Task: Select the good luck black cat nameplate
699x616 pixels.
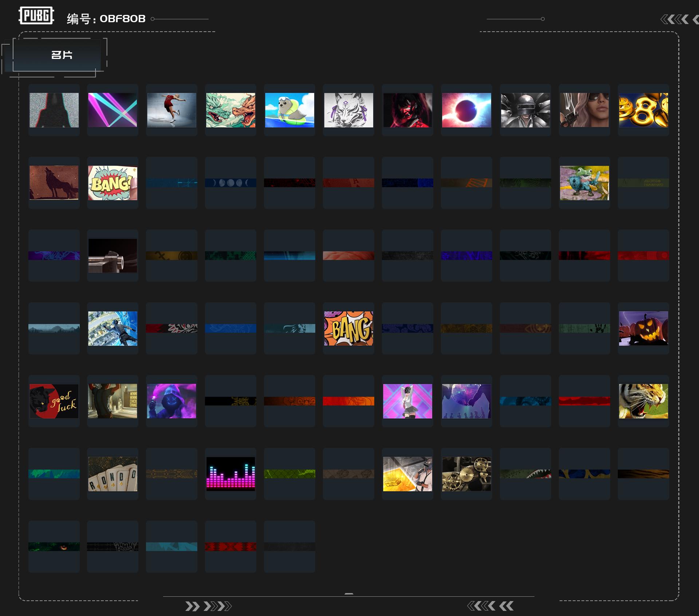Action: [54, 401]
